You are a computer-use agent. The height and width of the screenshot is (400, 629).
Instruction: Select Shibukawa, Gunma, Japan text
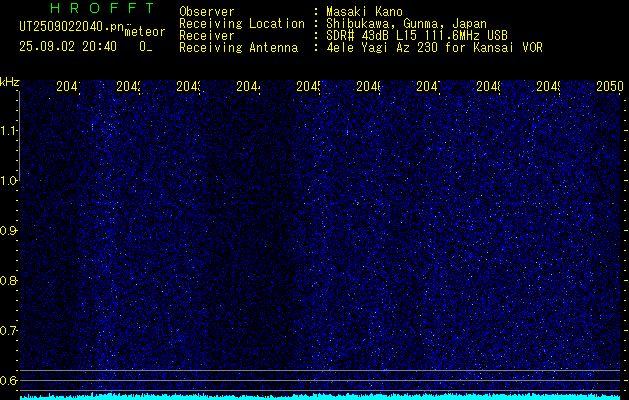click(x=406, y=24)
